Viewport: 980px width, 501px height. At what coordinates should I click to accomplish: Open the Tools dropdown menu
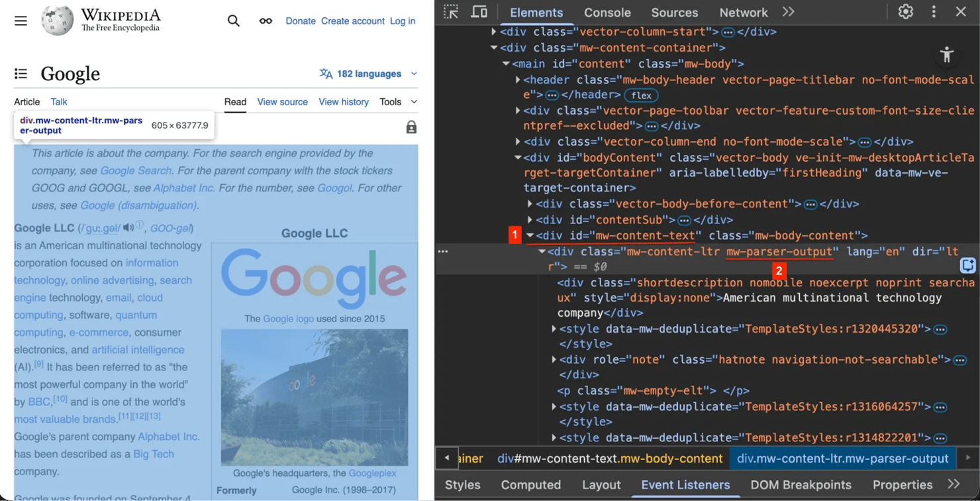(398, 101)
